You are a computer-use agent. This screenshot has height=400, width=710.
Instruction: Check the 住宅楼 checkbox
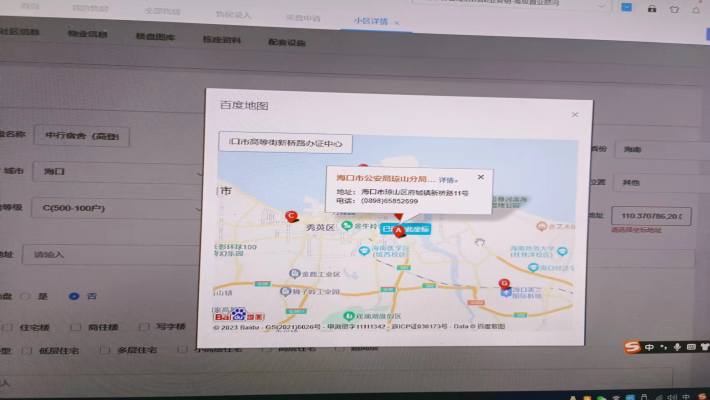coord(7,327)
